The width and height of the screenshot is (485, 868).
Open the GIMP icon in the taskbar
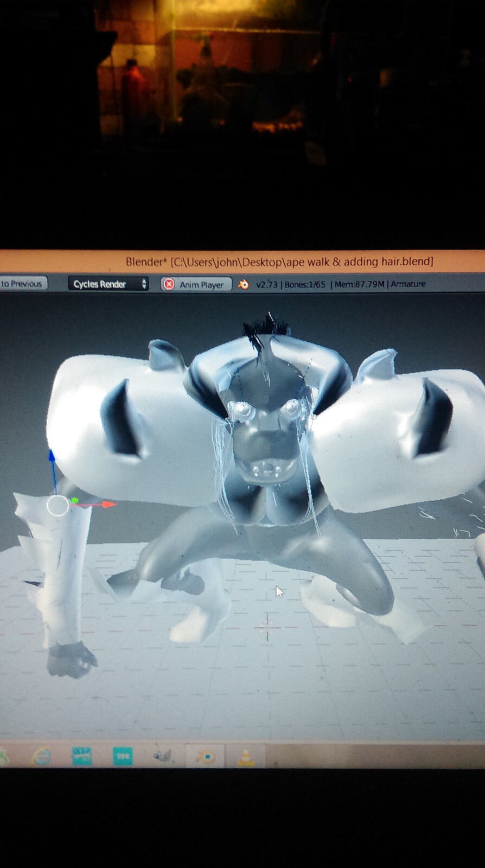pyautogui.click(x=163, y=755)
